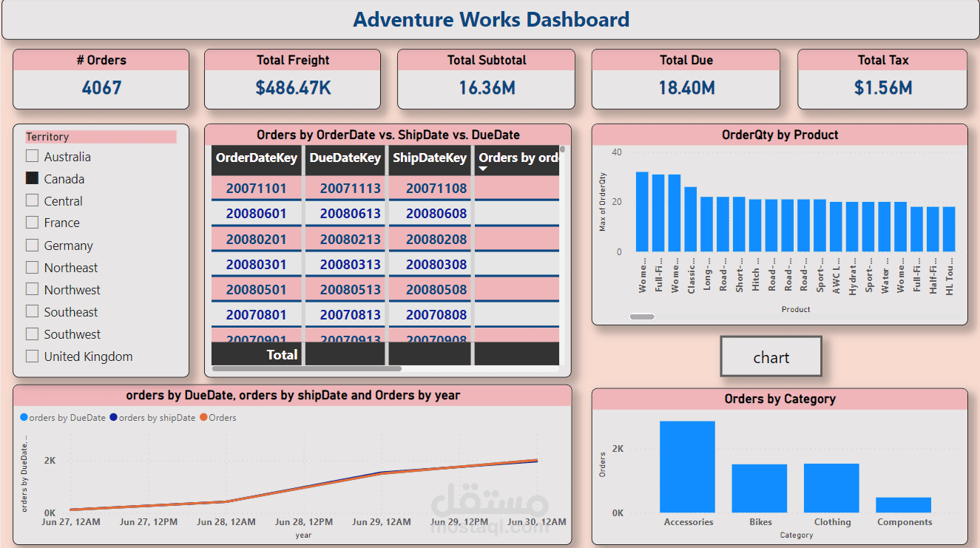This screenshot has height=548, width=980.
Task: Click the Total Tax value $1.56M
Action: [x=883, y=88]
